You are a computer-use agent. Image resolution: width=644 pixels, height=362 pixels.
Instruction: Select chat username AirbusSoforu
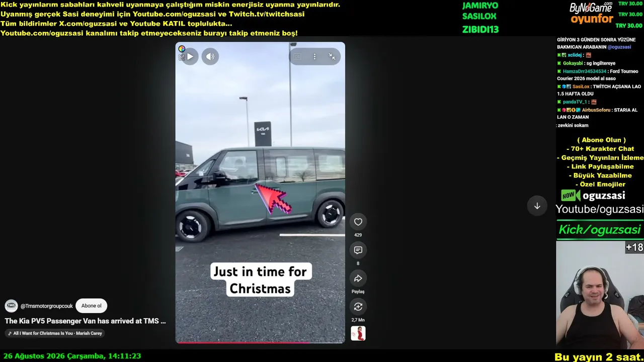pos(596,110)
